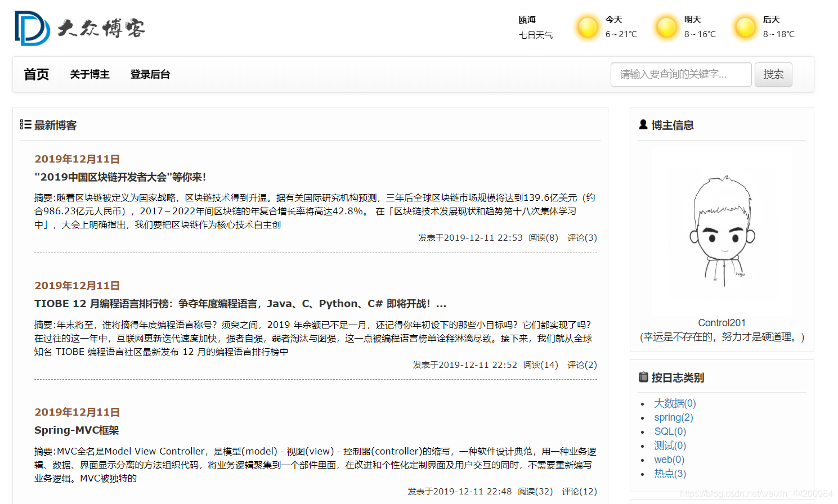Click today's temperature 6～21℃
This screenshot has width=838, height=504.
[x=621, y=34]
